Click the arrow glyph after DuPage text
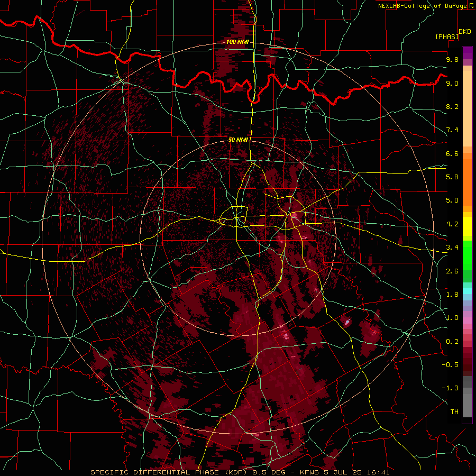The height and width of the screenshot is (476, 476). tap(471, 6)
